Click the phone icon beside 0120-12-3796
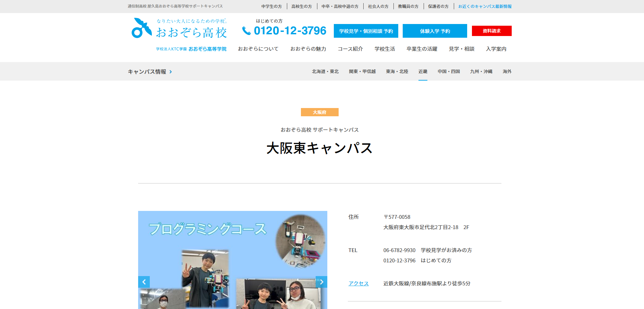Viewport: 644px width, 309px height. pyautogui.click(x=246, y=31)
